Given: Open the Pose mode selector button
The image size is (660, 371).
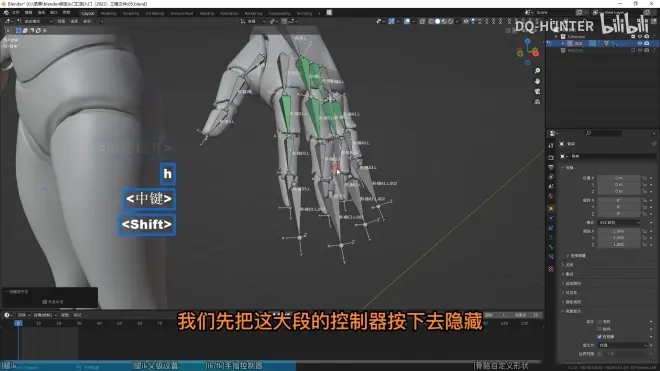Looking at the screenshot, I should pos(34,21).
